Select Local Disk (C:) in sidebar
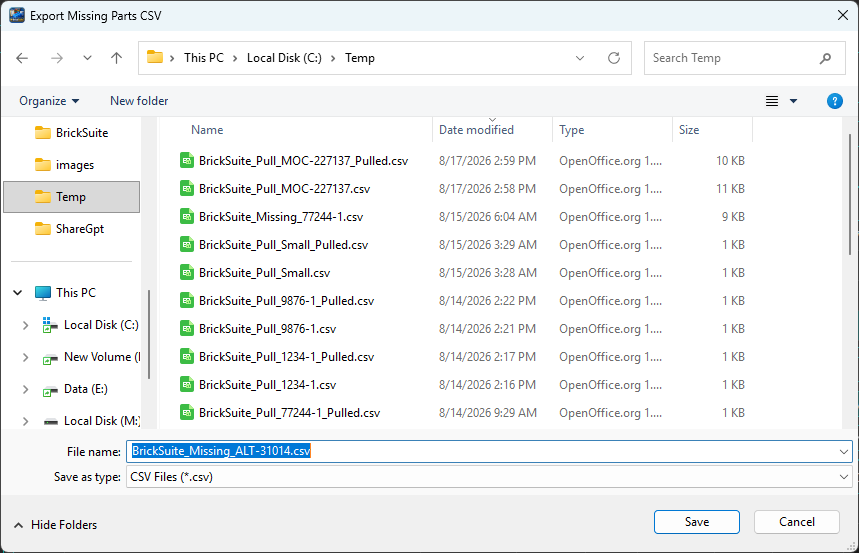The width and height of the screenshot is (859, 553). [x=91, y=325]
